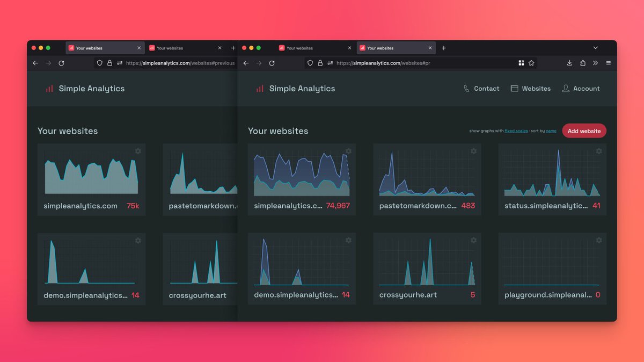
Task: Open site permissions icon in the left window
Action: coord(120,63)
